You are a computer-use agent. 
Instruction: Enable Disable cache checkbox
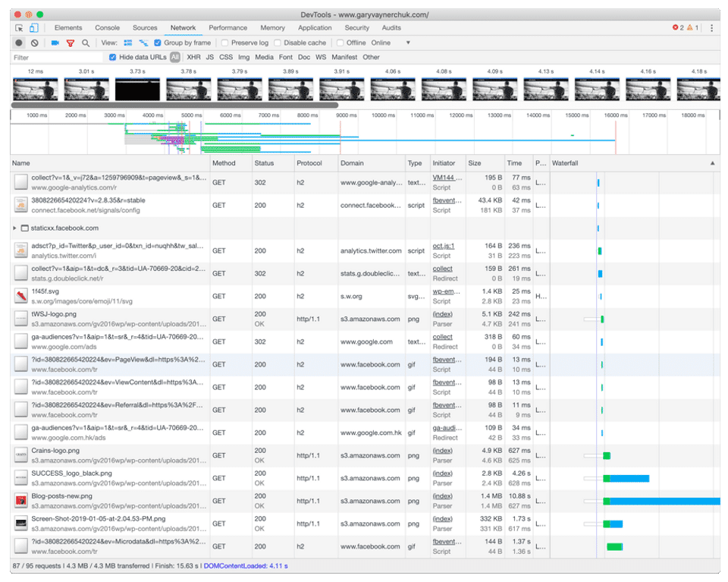pyautogui.click(x=278, y=42)
